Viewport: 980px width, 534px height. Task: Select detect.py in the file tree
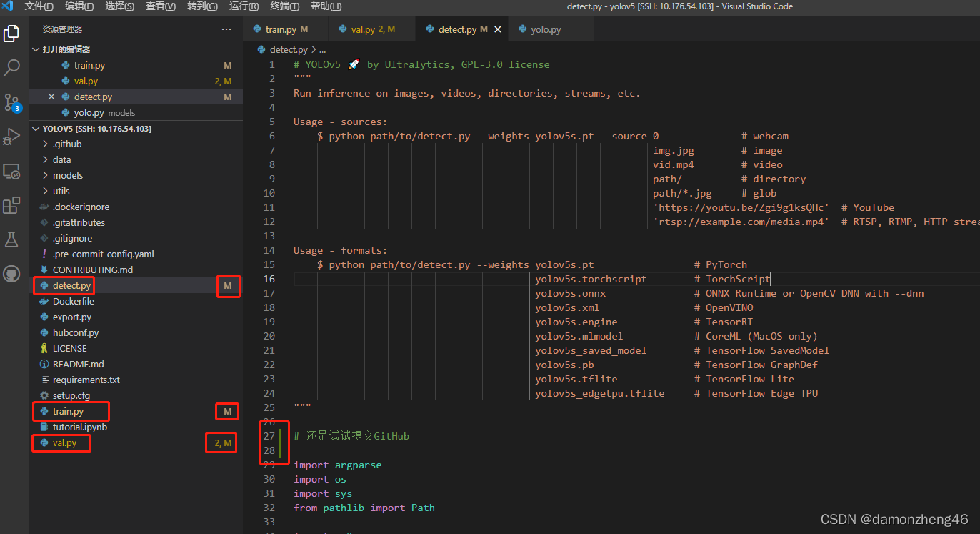(136, 285)
